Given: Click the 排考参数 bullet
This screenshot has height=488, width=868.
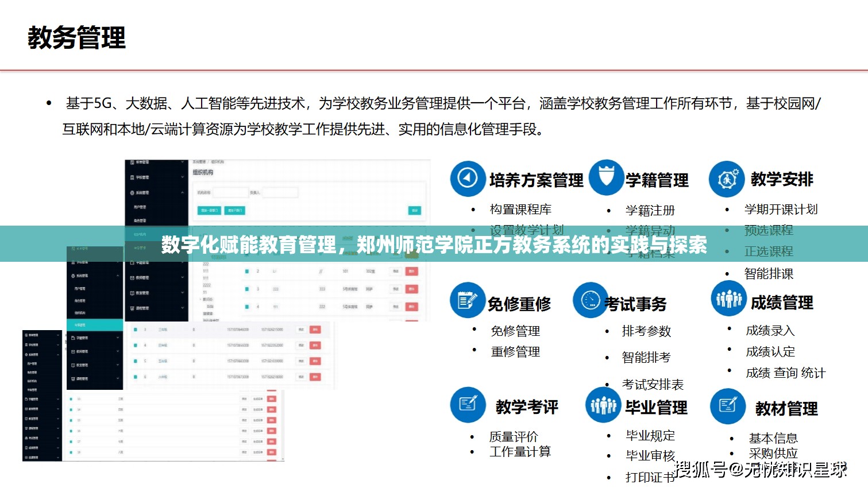Looking at the screenshot, I should pyautogui.click(x=646, y=331).
